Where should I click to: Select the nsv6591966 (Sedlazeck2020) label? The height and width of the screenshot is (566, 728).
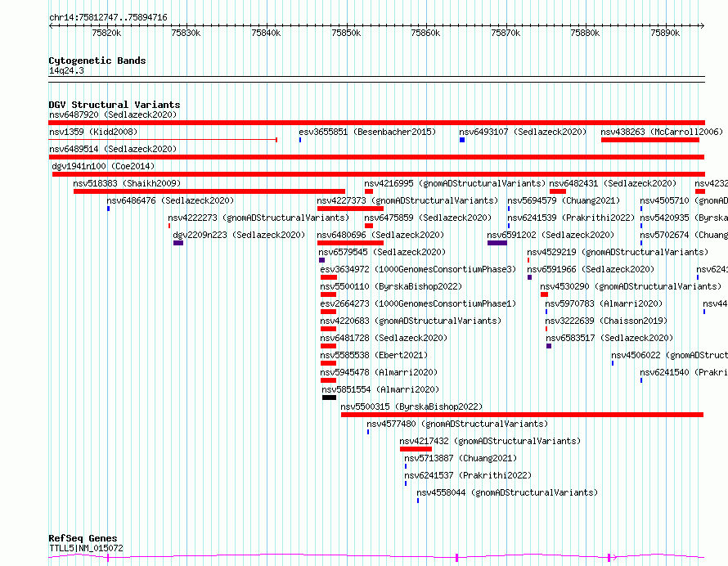click(591, 269)
